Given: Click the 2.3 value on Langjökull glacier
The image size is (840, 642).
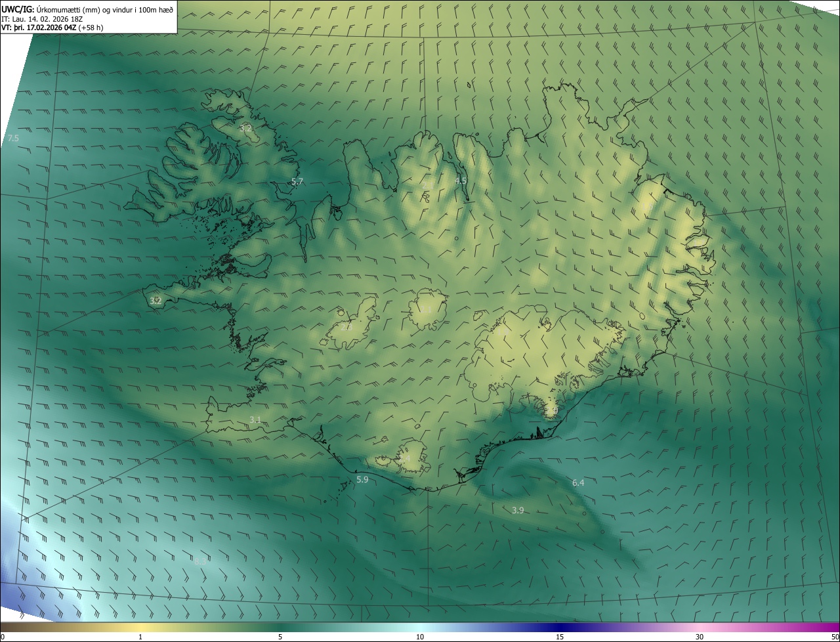Looking at the screenshot, I should [x=346, y=326].
